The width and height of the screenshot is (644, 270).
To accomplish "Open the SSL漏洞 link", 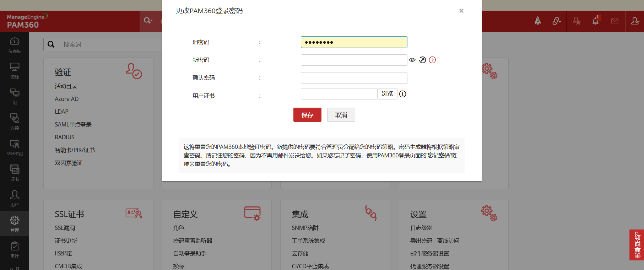I will [65, 228].
